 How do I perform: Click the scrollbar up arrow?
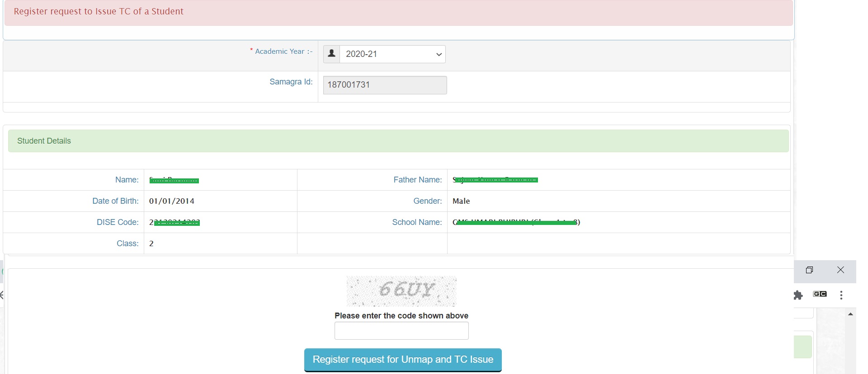(x=851, y=314)
